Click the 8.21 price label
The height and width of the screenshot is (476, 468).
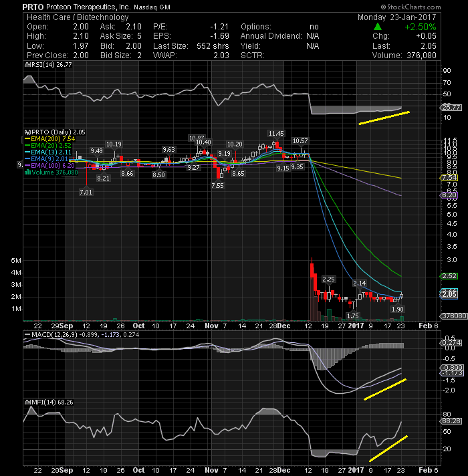pos(103,178)
